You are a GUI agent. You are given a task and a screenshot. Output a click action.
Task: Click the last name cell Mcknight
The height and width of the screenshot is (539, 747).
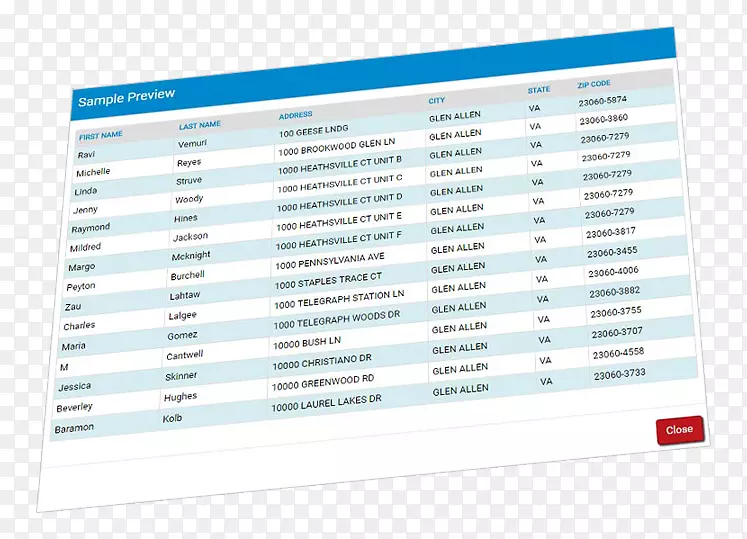191,256
